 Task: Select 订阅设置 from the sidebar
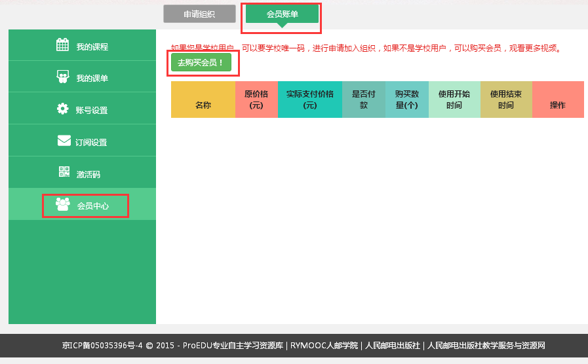82,141
